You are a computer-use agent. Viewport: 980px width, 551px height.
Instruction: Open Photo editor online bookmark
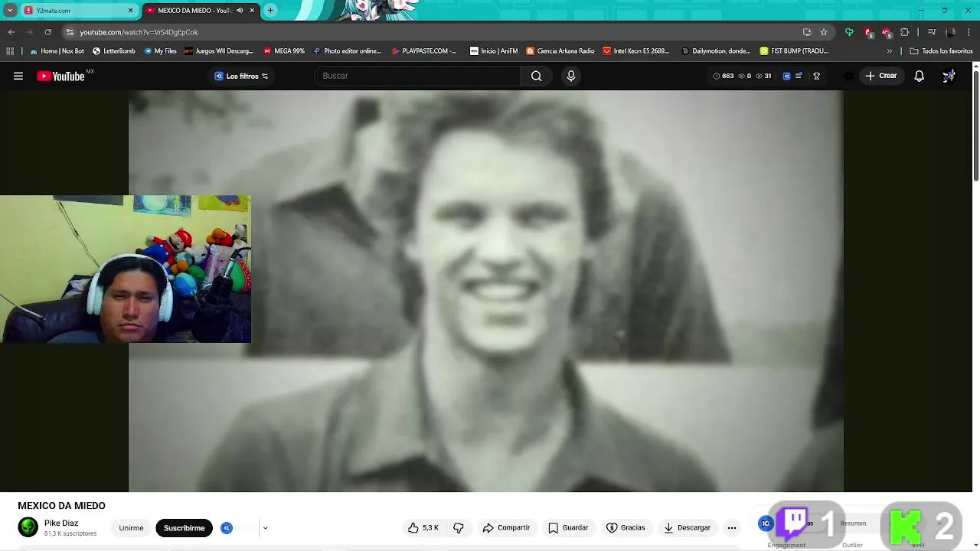(347, 51)
